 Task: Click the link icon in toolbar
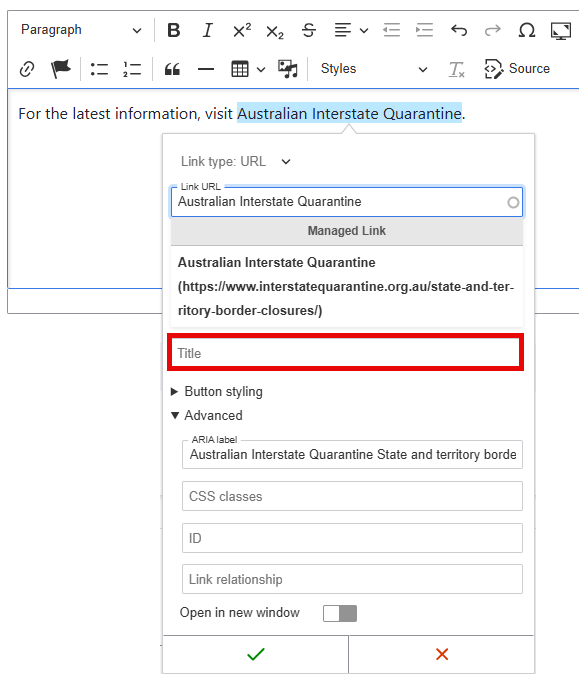pos(27,69)
